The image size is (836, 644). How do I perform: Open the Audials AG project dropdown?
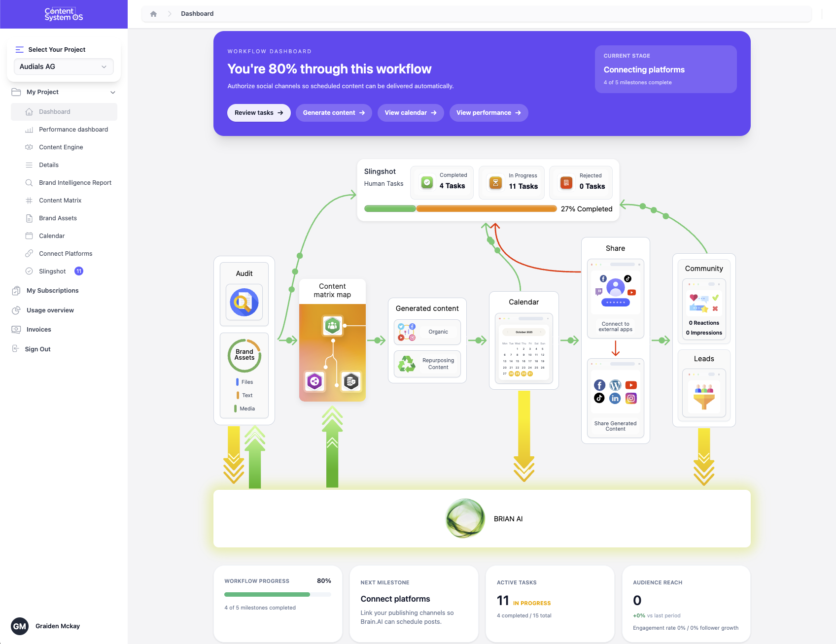click(x=64, y=67)
